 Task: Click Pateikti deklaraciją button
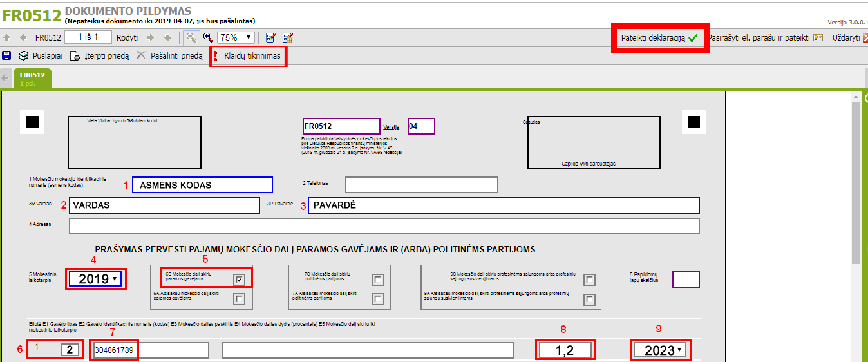coord(659,38)
